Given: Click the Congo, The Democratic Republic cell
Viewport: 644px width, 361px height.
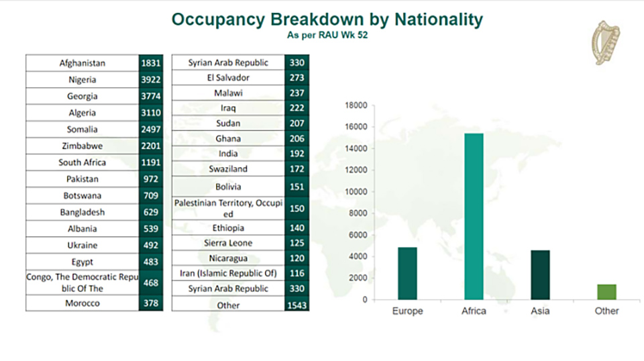Looking at the screenshot, I should tap(83, 282).
